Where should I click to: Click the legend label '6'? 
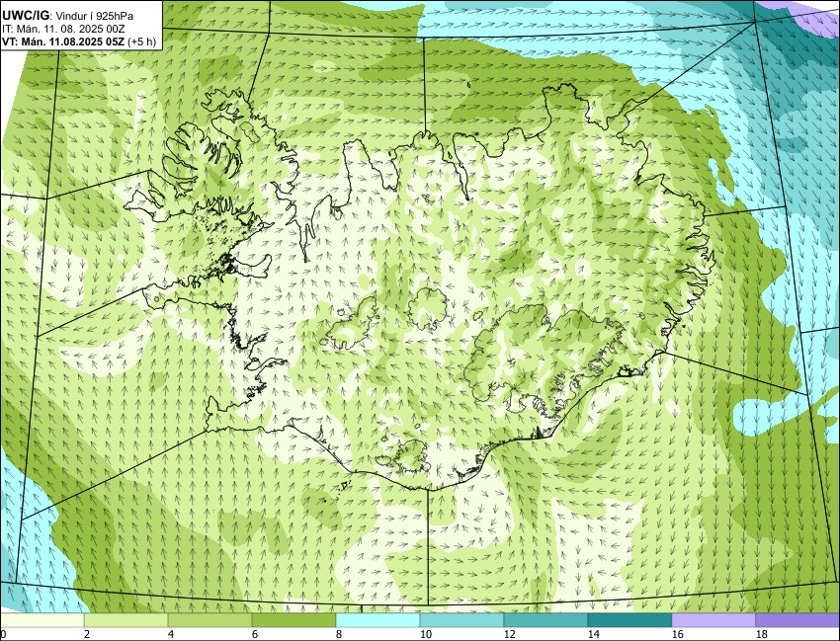tap(254, 634)
